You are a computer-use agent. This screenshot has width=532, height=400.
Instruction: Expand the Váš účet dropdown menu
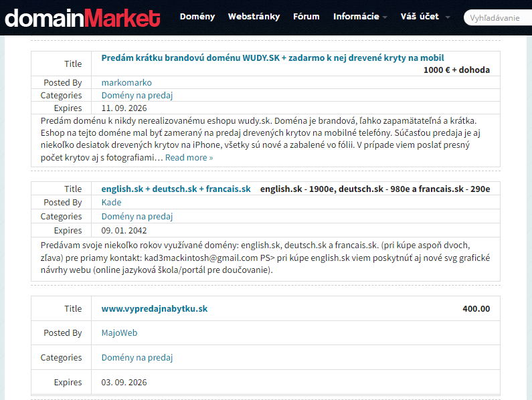click(x=425, y=17)
